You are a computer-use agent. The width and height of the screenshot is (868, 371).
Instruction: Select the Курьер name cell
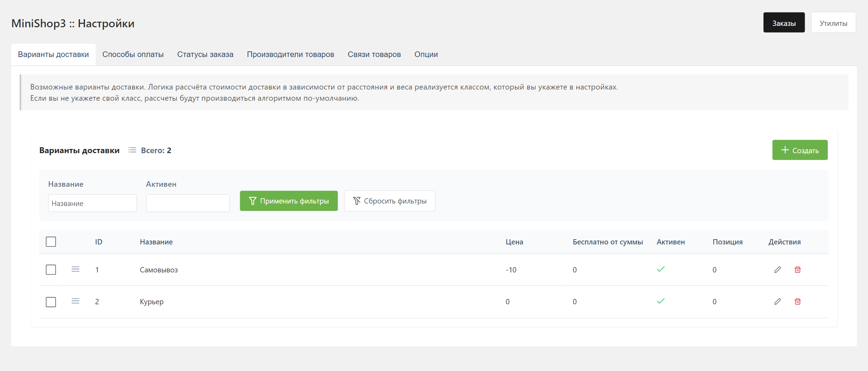point(152,302)
